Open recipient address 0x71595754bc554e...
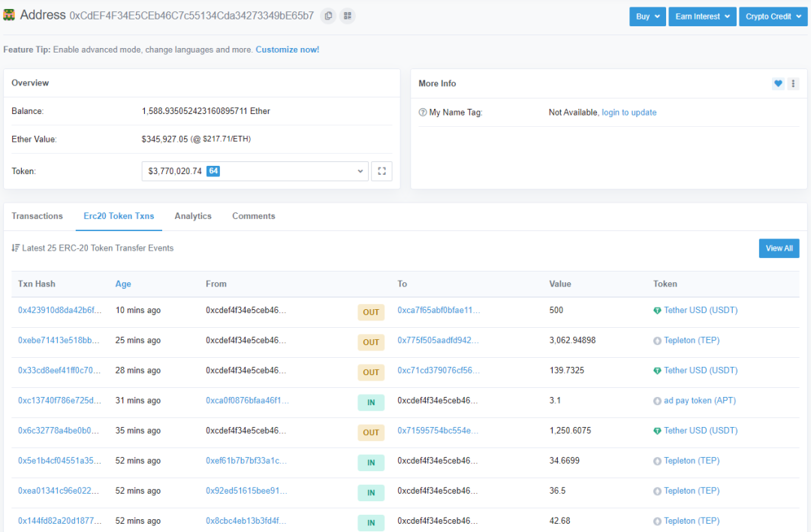Viewport: 811px width, 532px height. (438, 430)
